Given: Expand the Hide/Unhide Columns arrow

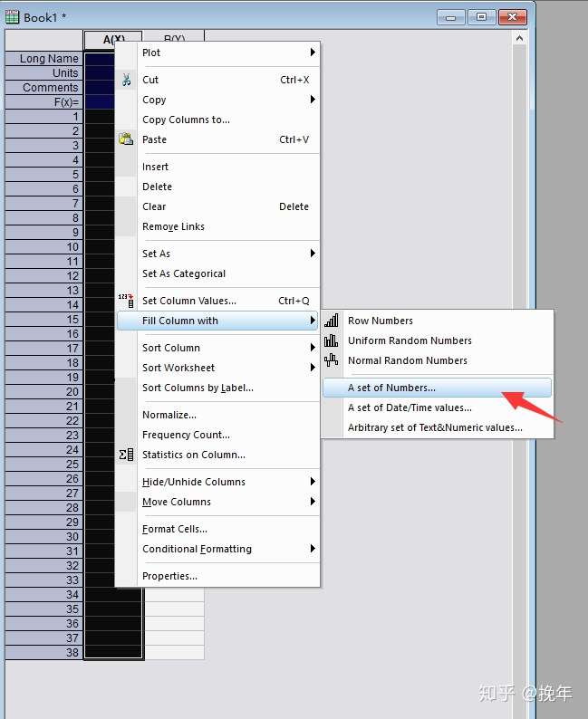Looking at the screenshot, I should (313, 482).
